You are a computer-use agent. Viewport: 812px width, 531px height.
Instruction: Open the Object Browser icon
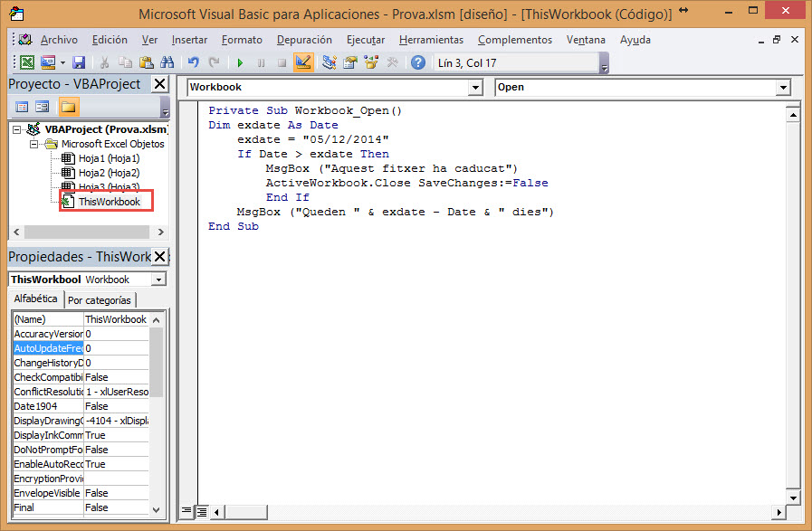(371, 62)
